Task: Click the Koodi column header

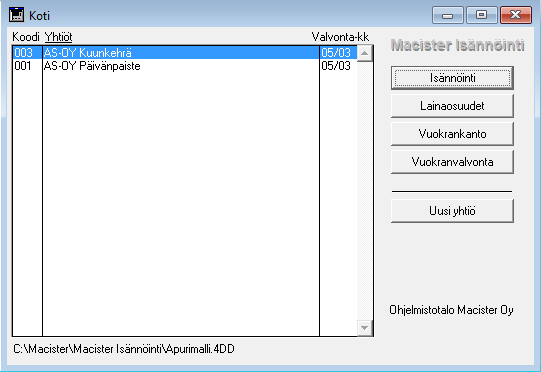Action: coord(26,37)
